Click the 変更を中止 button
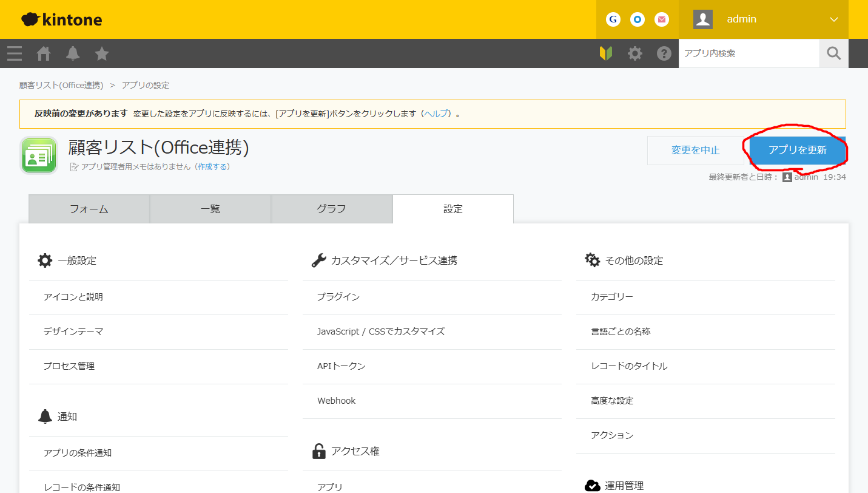The width and height of the screenshot is (868, 493). (x=695, y=149)
